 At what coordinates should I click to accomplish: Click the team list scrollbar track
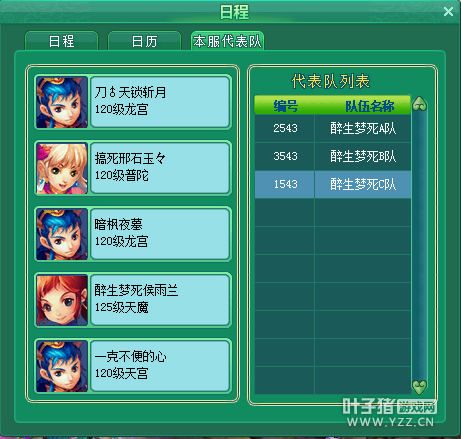point(419,245)
